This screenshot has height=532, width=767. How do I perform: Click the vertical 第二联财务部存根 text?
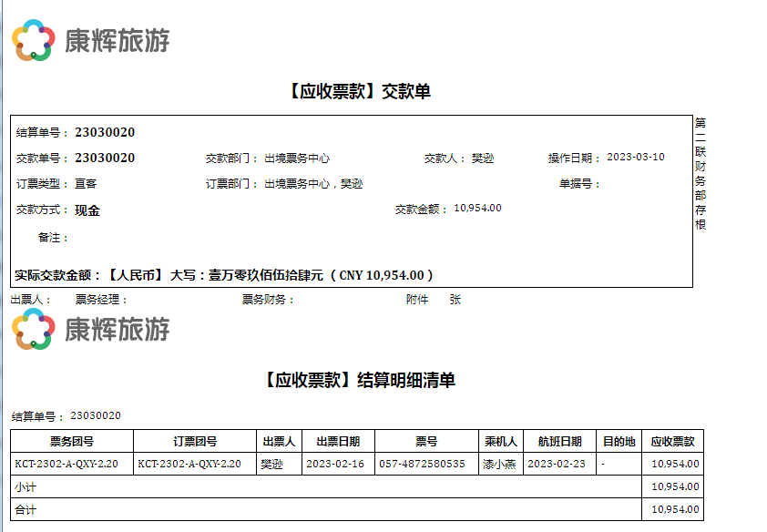(700, 173)
